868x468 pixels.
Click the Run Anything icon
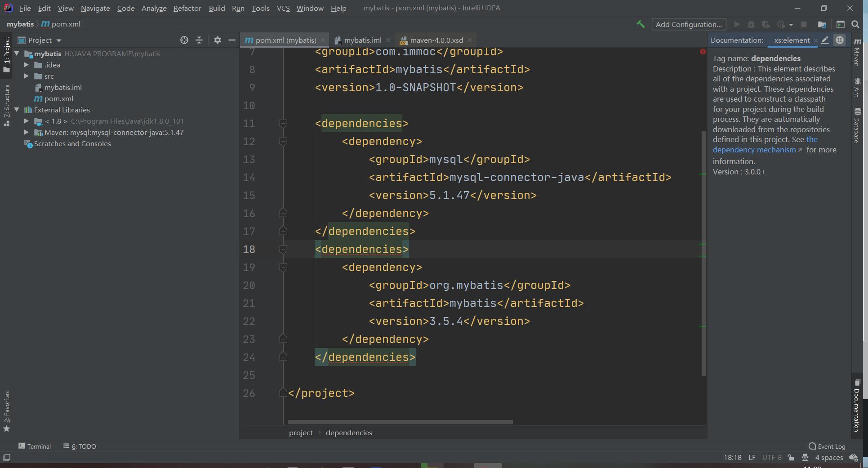coord(841,24)
